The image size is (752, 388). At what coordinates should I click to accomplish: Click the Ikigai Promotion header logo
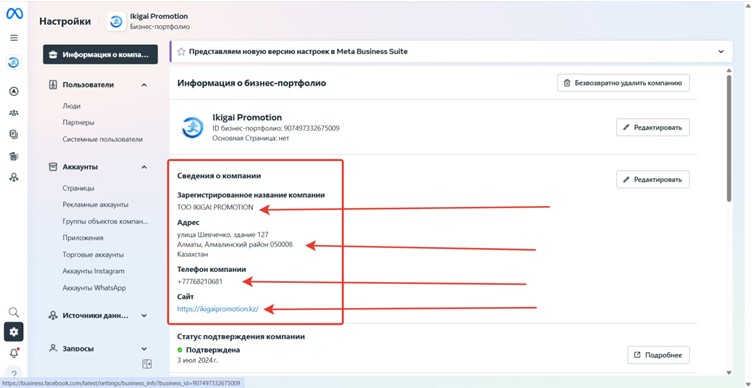click(x=117, y=22)
